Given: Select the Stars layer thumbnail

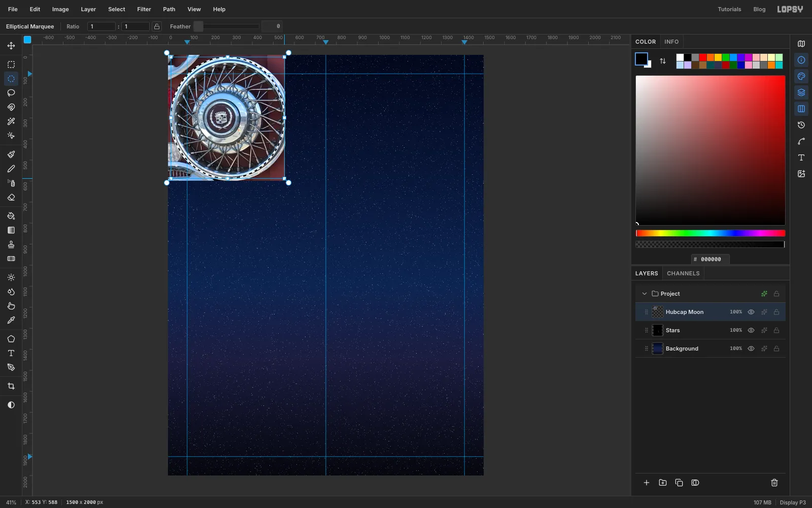Looking at the screenshot, I should tap(657, 330).
